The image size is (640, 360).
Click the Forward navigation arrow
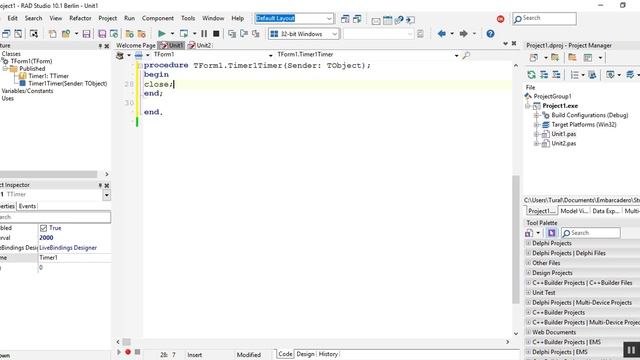pos(463,33)
